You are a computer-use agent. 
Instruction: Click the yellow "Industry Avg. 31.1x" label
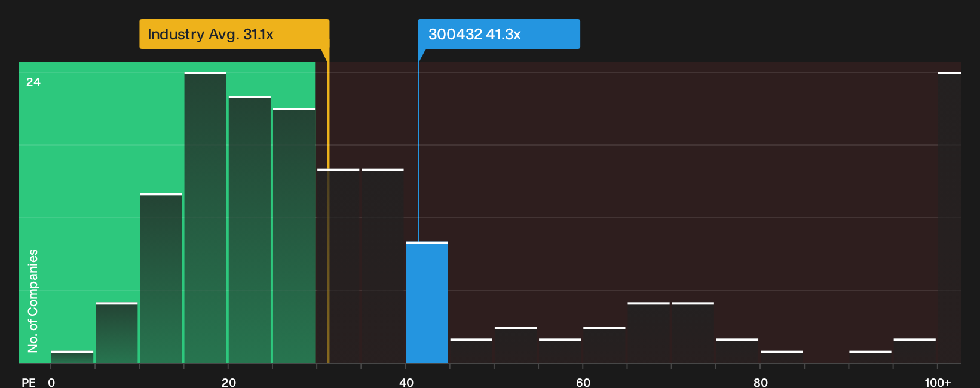[x=234, y=34]
